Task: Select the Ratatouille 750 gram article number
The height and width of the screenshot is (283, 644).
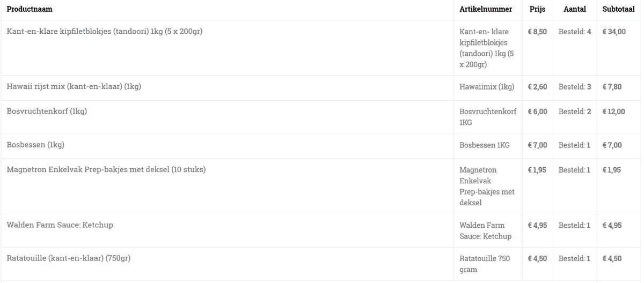Action: (485, 264)
